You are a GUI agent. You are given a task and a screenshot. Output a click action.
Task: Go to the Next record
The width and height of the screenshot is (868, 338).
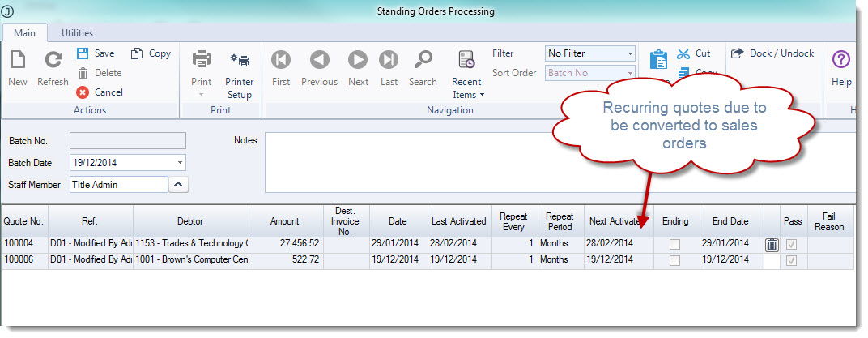click(x=358, y=68)
